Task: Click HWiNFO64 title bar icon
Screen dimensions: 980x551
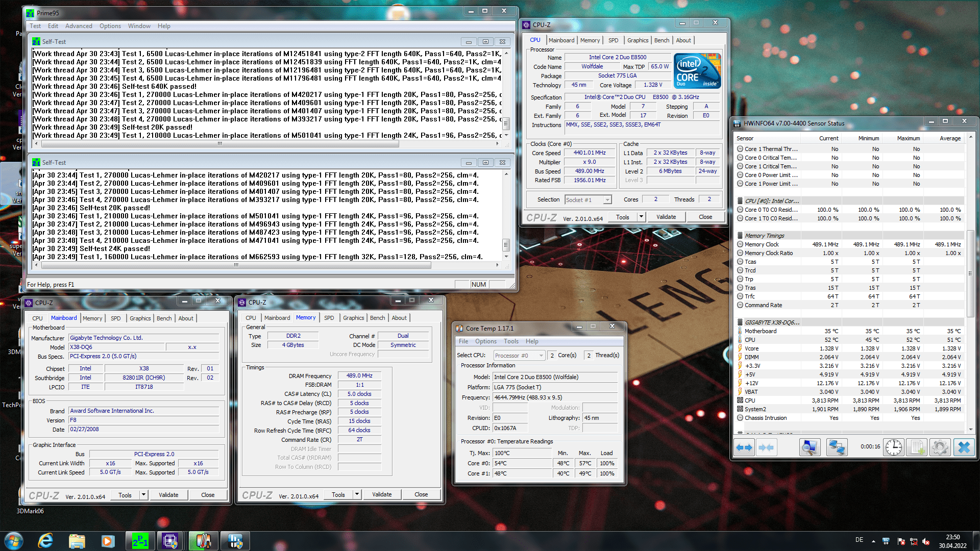Action: click(x=737, y=123)
